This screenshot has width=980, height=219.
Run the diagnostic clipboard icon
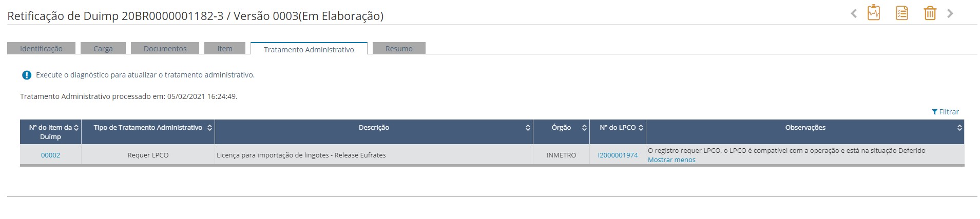click(x=873, y=13)
